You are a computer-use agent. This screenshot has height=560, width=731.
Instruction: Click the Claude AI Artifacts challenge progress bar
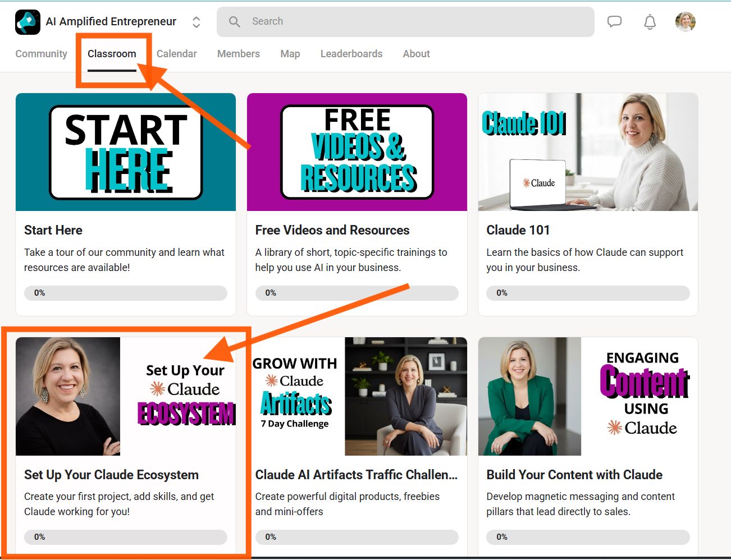pyautogui.click(x=357, y=537)
